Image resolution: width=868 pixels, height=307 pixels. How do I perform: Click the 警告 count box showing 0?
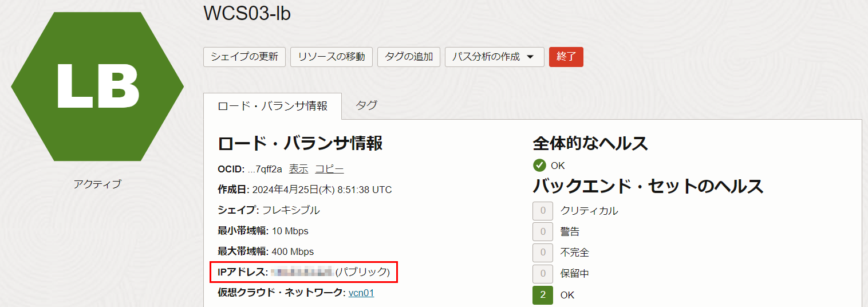coord(543,231)
